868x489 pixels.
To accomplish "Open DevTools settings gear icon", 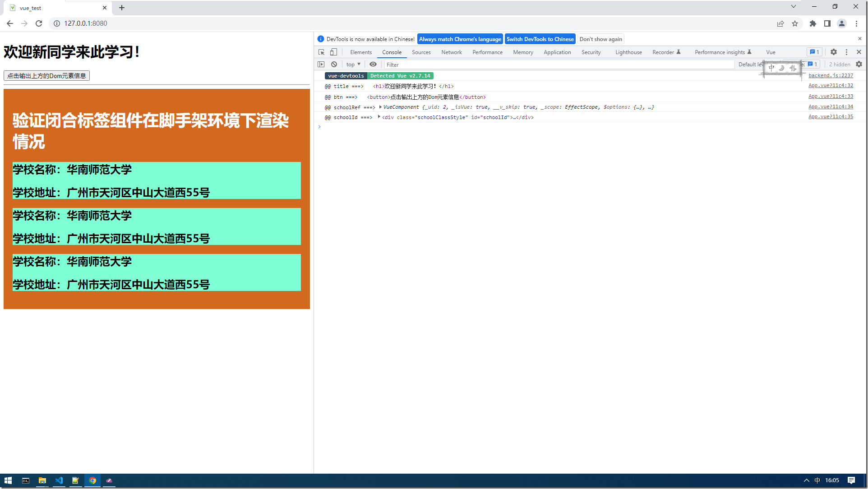I will (x=834, y=52).
